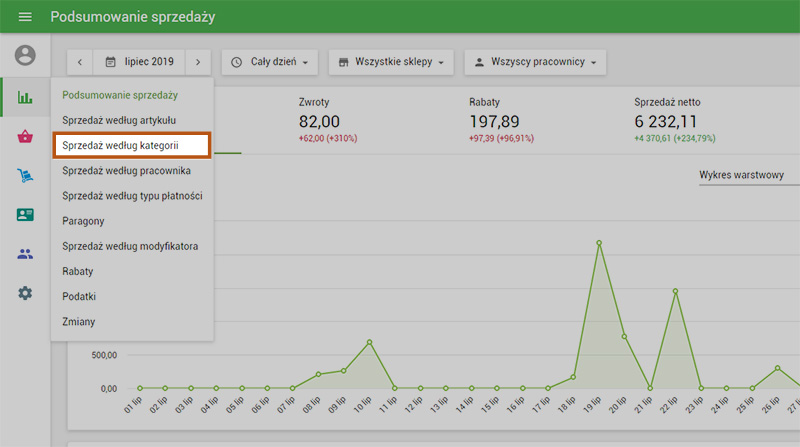Open the settings gear icon

point(25,293)
